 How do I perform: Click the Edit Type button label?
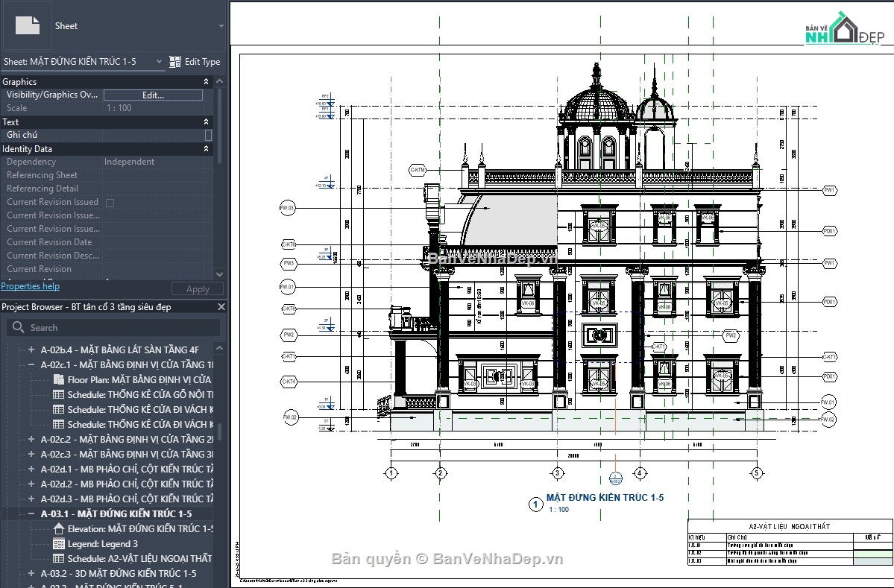[202, 62]
